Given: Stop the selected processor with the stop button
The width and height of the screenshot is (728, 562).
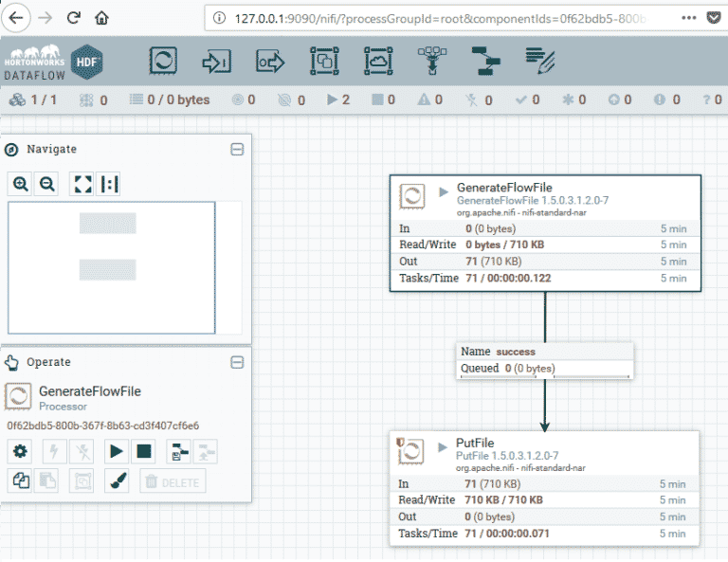Looking at the screenshot, I should pyautogui.click(x=143, y=451).
